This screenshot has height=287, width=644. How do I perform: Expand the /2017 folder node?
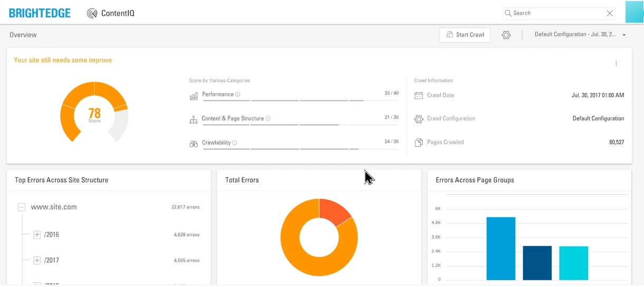[x=37, y=261]
